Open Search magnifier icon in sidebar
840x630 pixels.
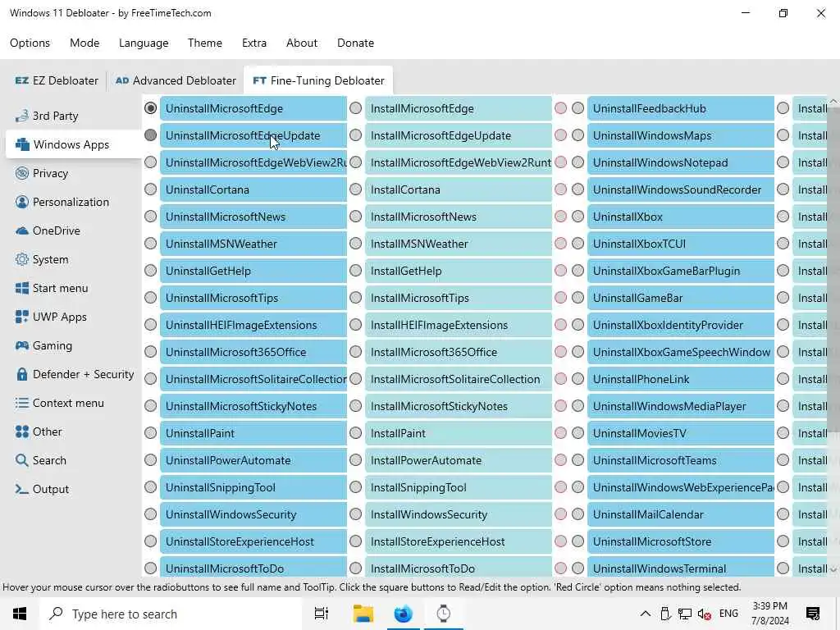coord(22,460)
